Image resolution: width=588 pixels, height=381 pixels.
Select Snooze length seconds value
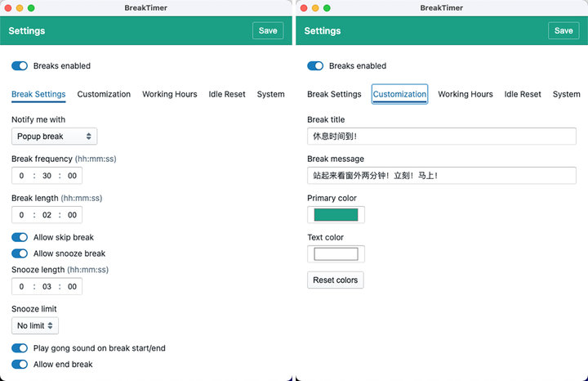[72, 287]
